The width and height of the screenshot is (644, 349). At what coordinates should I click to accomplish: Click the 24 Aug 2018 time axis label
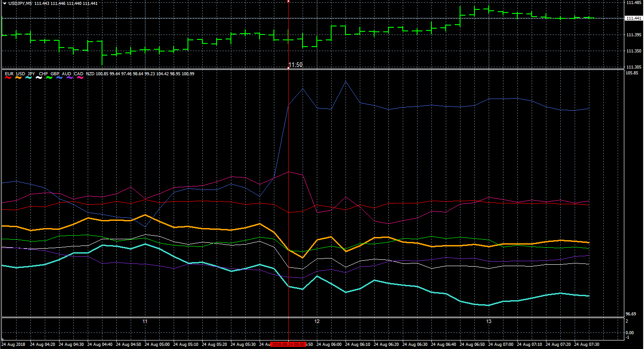[x=13, y=345]
